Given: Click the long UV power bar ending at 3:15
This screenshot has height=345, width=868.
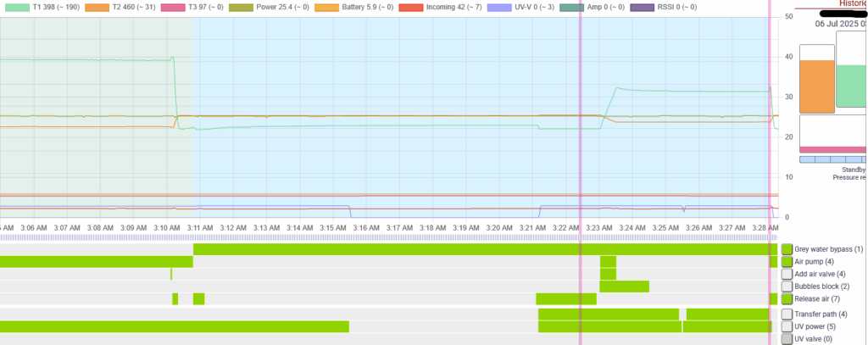Looking at the screenshot, I should coord(175,326).
